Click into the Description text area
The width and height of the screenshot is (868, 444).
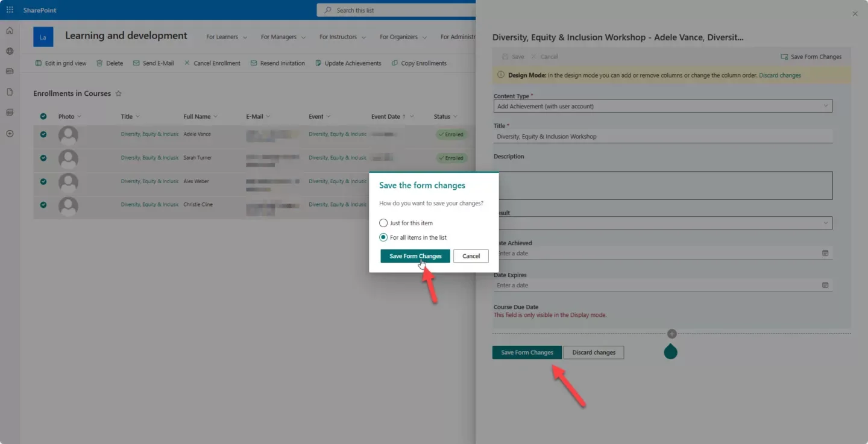pyautogui.click(x=662, y=186)
